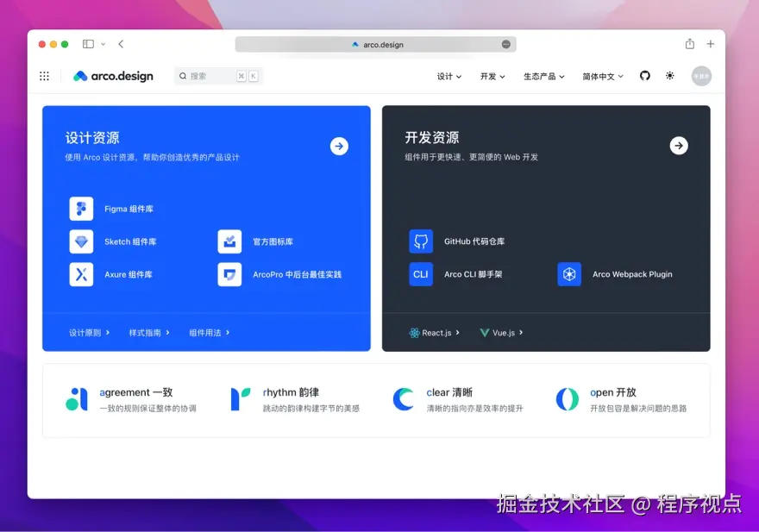
Task: Open the arrow button on the 开发资源 card
Action: (679, 145)
